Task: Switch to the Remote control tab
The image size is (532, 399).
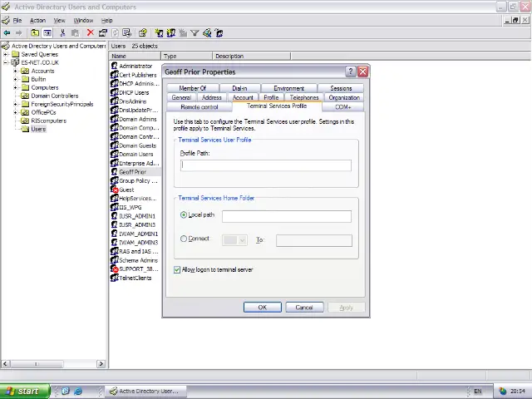Action: 199,107
